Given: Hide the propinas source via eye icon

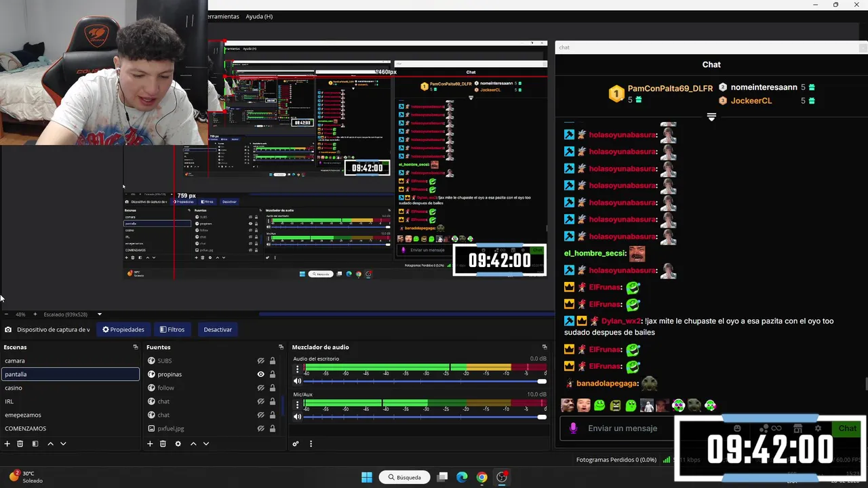Looking at the screenshot, I should coord(260,374).
